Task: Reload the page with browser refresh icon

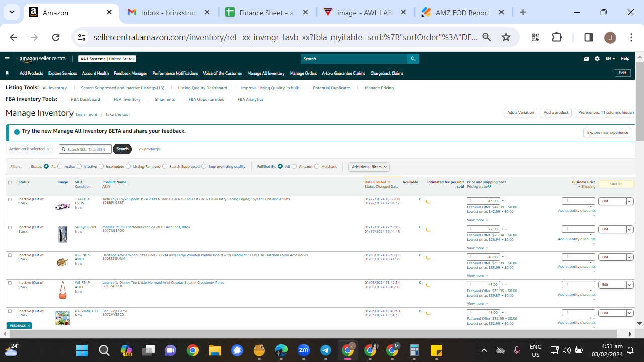Action: tap(56, 37)
